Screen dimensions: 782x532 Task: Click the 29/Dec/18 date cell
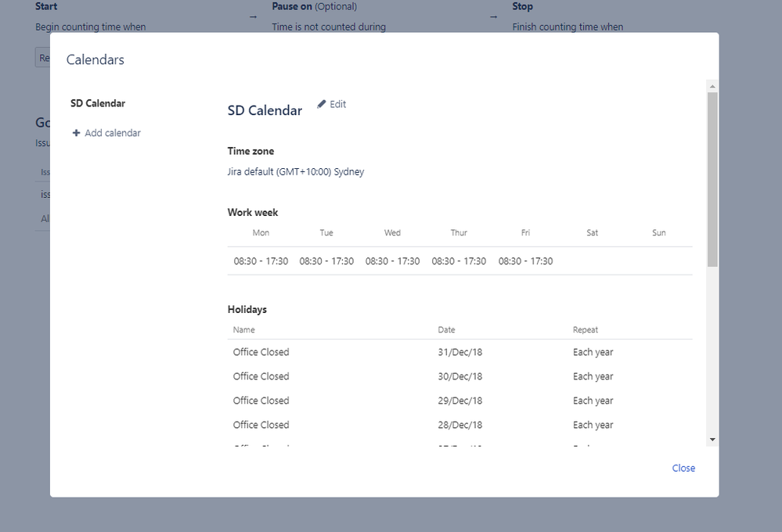(459, 401)
